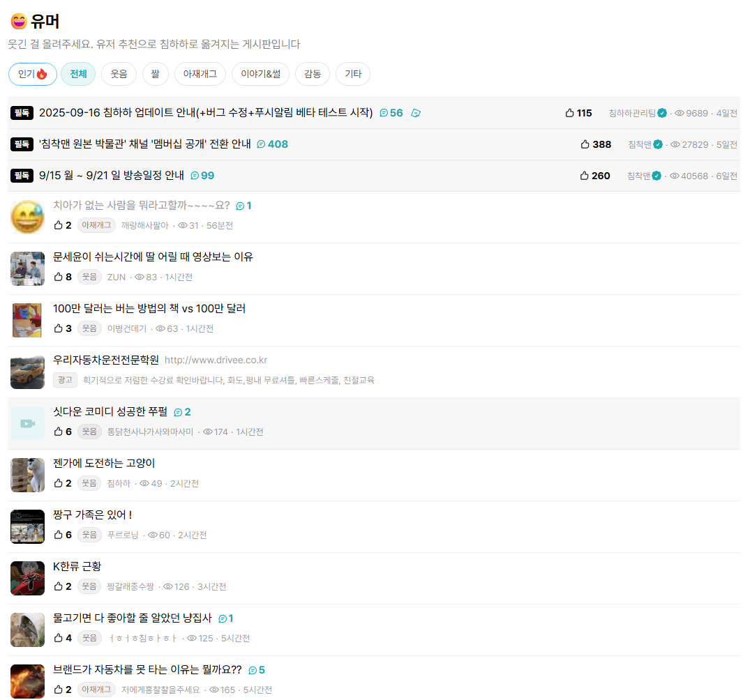The height and width of the screenshot is (700, 750).
Task: Click the pencil icon after the update notice
Action: pos(416,113)
